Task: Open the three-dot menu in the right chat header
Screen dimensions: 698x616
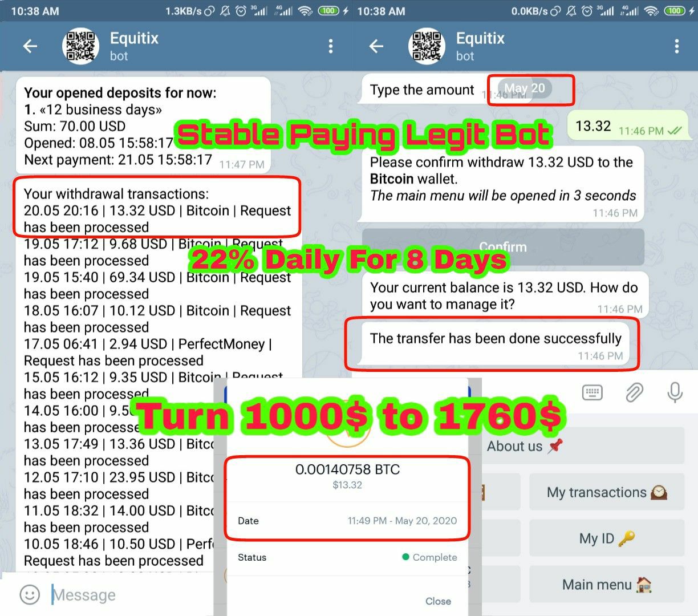Action: (676, 46)
